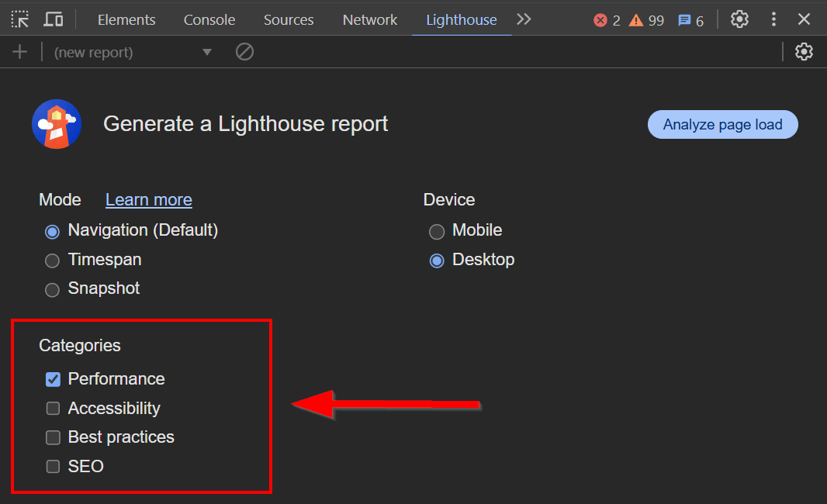Switch to the Elements tab
This screenshot has height=504, width=827.
(126, 20)
